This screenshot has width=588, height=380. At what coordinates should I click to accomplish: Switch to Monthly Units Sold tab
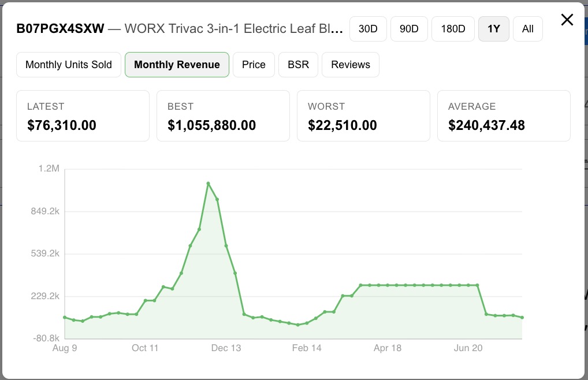click(x=69, y=65)
